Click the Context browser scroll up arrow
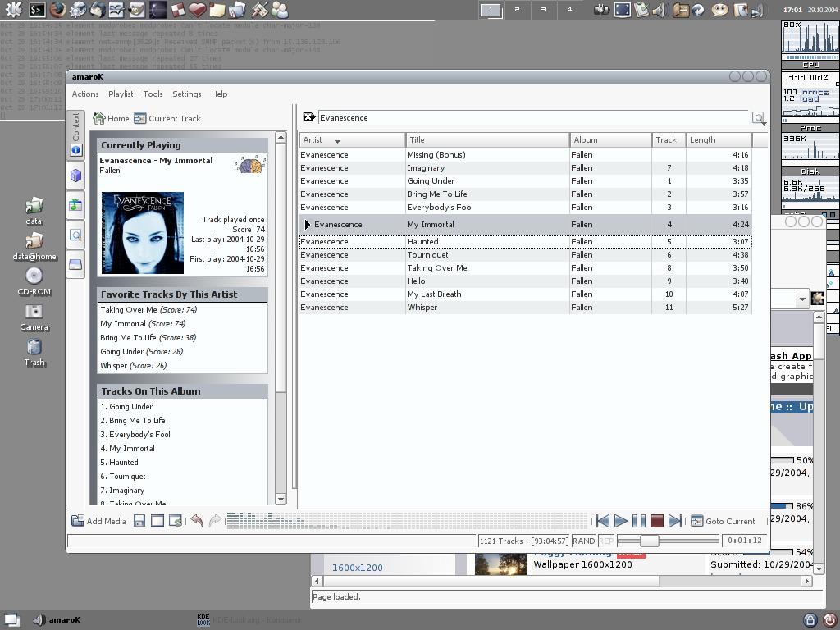 (281, 138)
